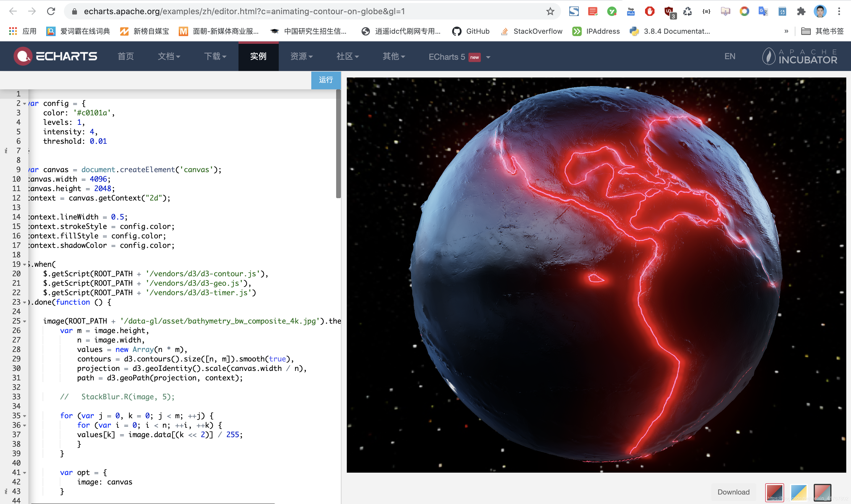Reload the page with refresh icon
Screen dimensions: 851x504
pos(51,12)
